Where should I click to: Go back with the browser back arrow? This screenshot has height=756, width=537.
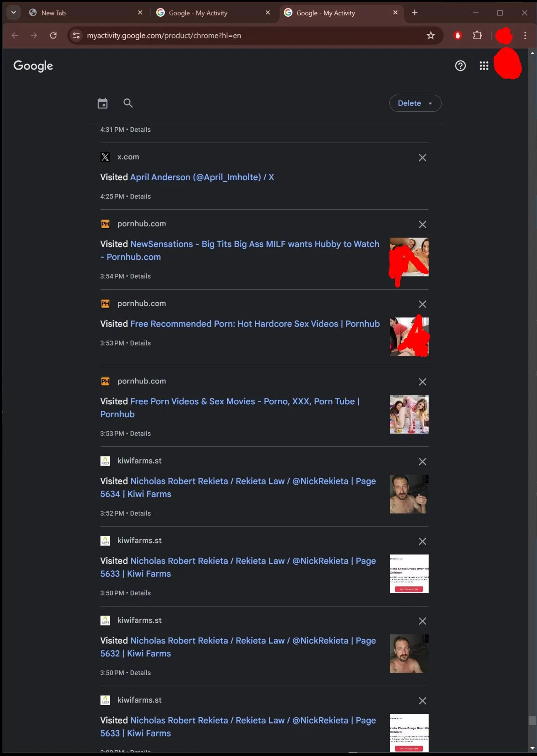(x=15, y=35)
